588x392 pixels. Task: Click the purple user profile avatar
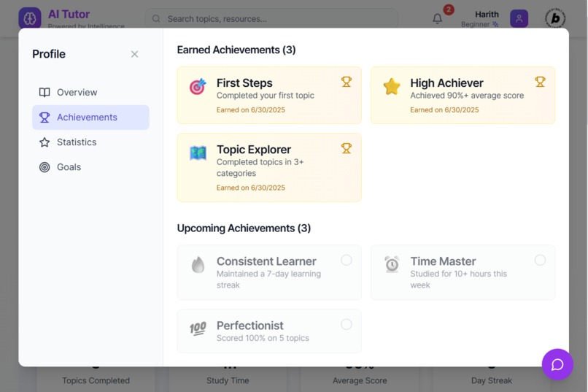pos(519,18)
